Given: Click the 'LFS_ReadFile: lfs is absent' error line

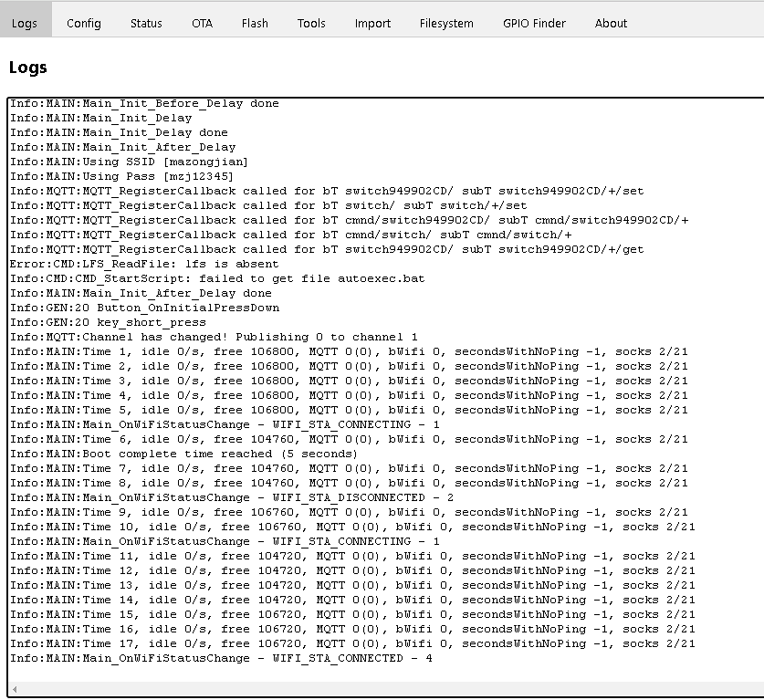Looking at the screenshot, I should coord(144,264).
